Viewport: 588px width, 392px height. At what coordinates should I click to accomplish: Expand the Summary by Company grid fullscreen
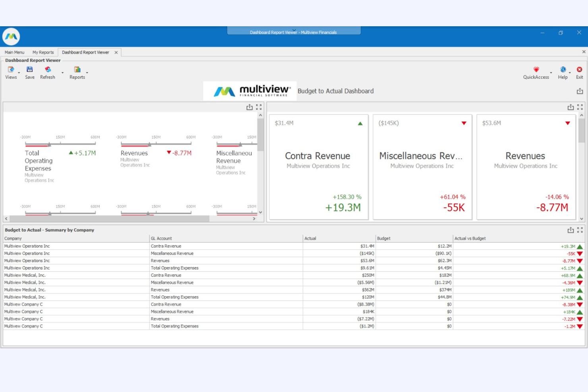click(579, 230)
